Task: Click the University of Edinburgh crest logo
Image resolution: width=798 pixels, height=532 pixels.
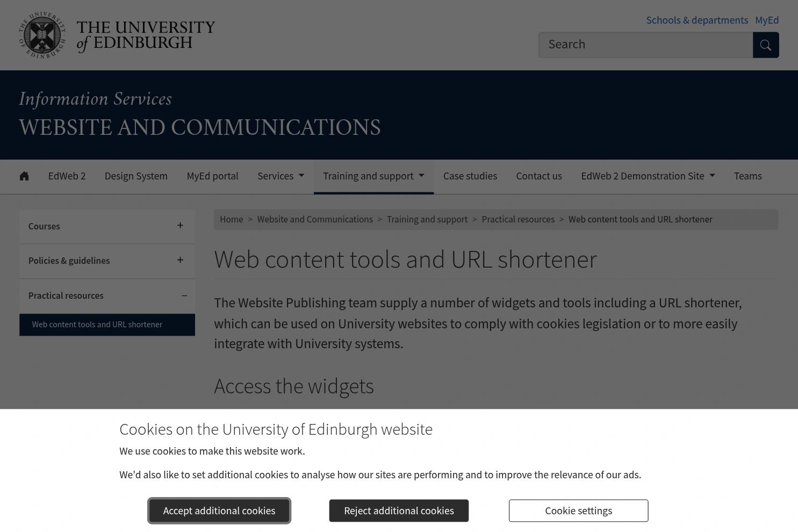Action: coord(42,35)
